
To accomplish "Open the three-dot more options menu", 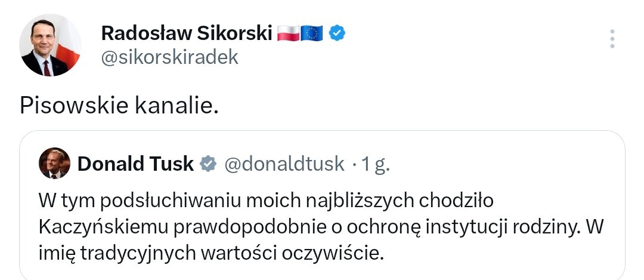I will click(x=612, y=39).
